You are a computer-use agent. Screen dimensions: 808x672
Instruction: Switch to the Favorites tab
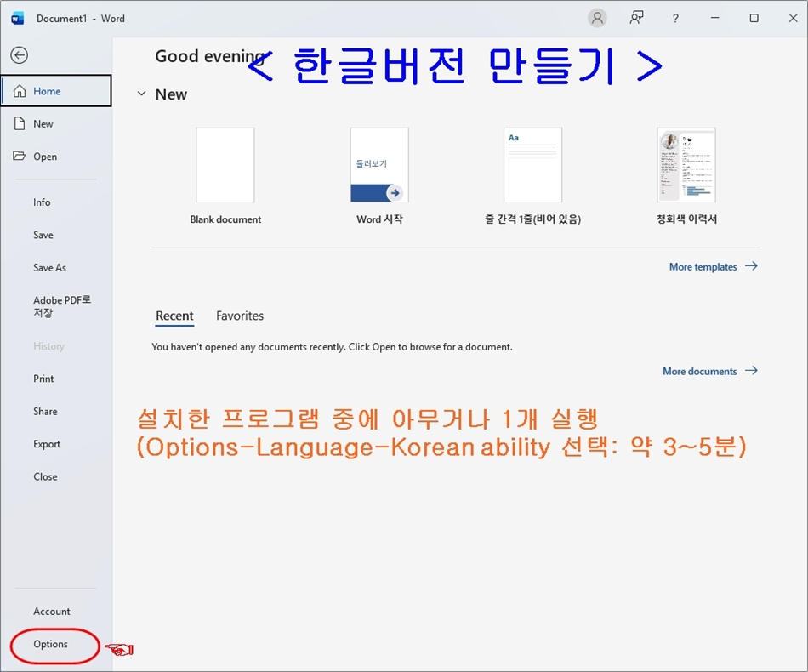[240, 316]
